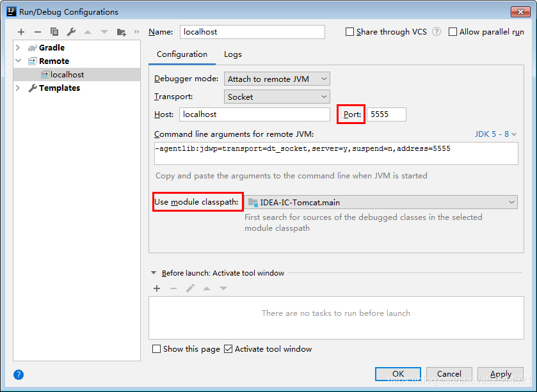Viewport: 537px width, 392px height.
Task: Remove configuration with minus icon
Action: (38, 32)
